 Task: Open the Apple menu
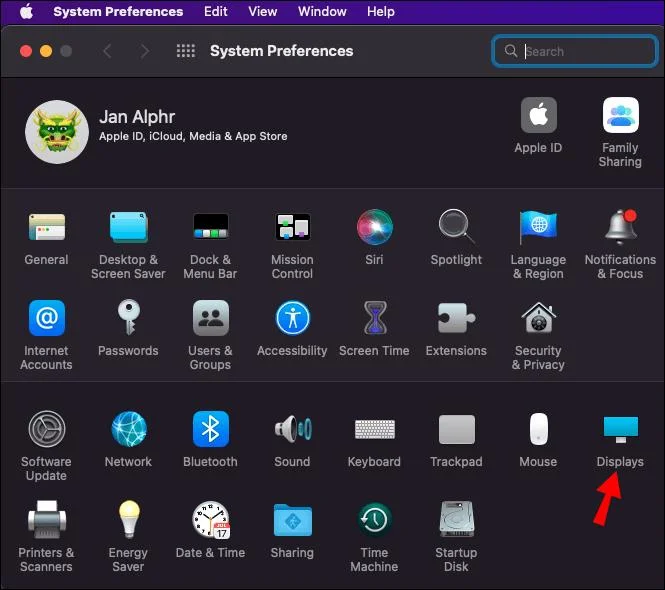pyautogui.click(x=26, y=12)
